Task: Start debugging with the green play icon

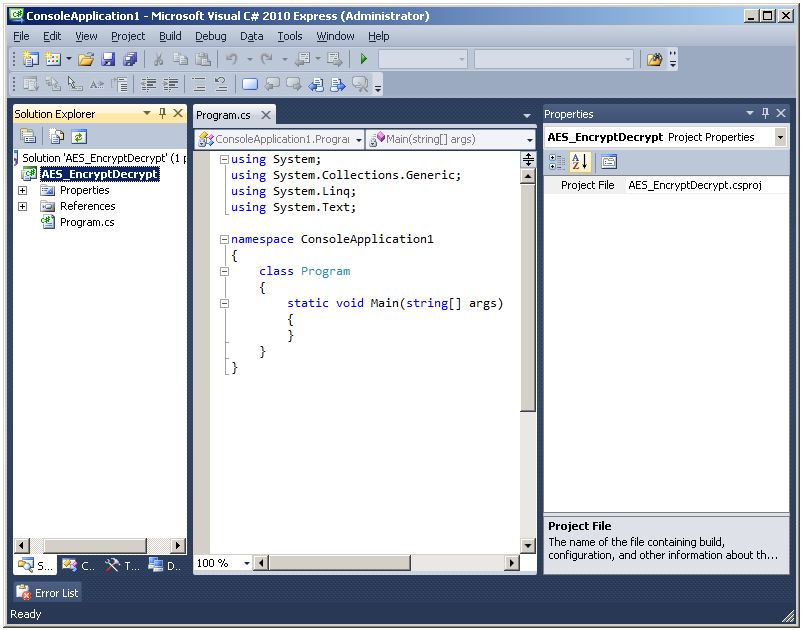Action: [364, 60]
